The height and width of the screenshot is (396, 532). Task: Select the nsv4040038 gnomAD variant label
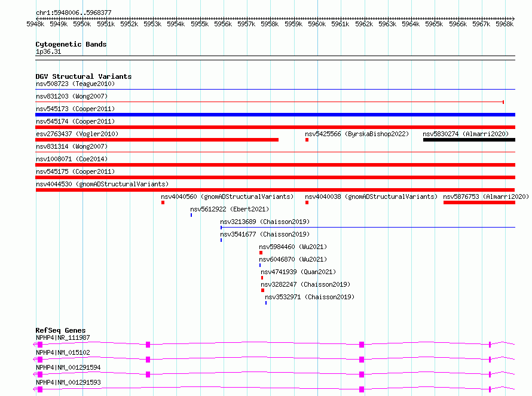pyautogui.click(x=371, y=197)
